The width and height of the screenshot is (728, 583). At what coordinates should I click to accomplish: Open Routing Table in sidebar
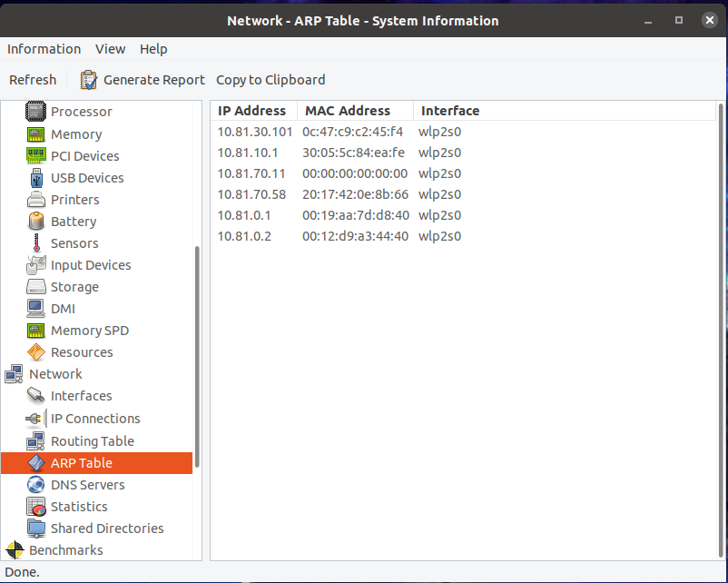pyautogui.click(x=92, y=441)
